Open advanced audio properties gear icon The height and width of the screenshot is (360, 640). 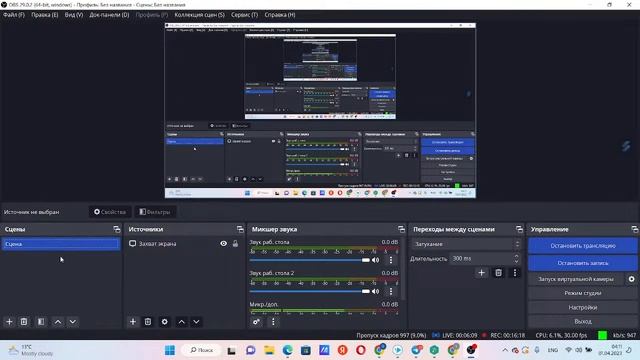pyautogui.click(x=256, y=322)
